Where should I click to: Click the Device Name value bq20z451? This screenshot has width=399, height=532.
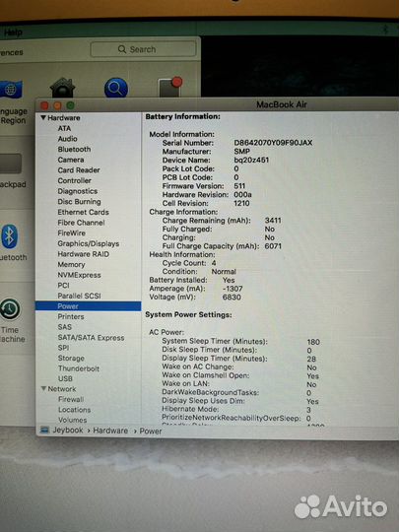point(251,160)
